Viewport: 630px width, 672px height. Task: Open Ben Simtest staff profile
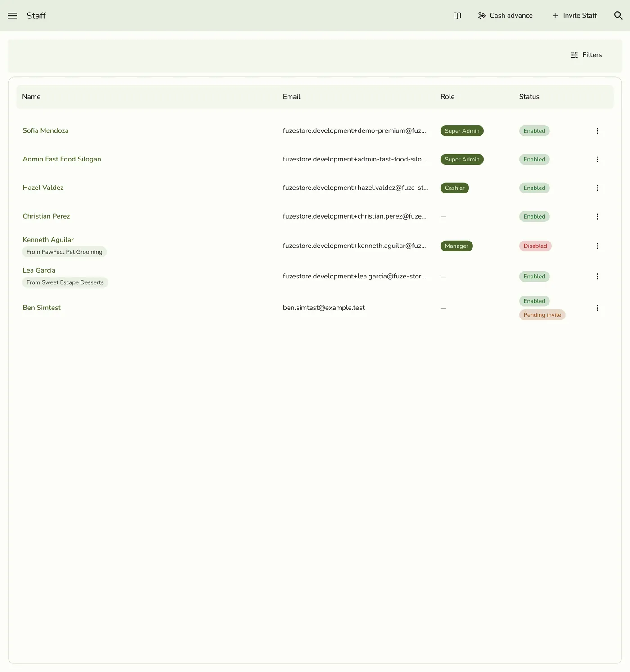[42, 308]
